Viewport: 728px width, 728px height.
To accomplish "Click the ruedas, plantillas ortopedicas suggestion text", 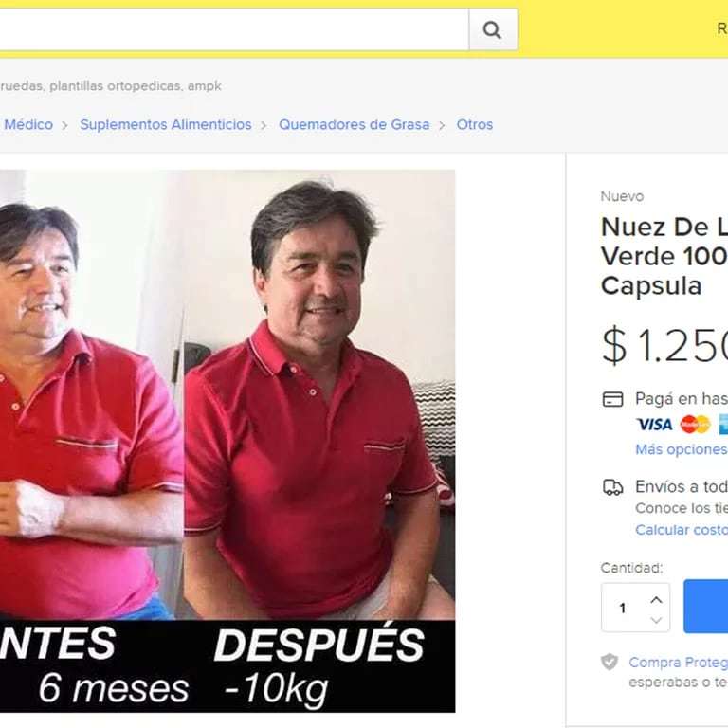I will click(111, 86).
